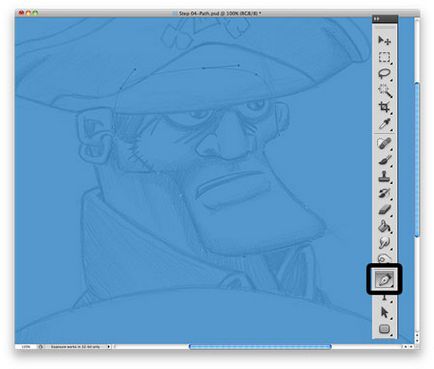The image size is (434, 369).
Task: Click the green zoom window button
Action: point(35,13)
